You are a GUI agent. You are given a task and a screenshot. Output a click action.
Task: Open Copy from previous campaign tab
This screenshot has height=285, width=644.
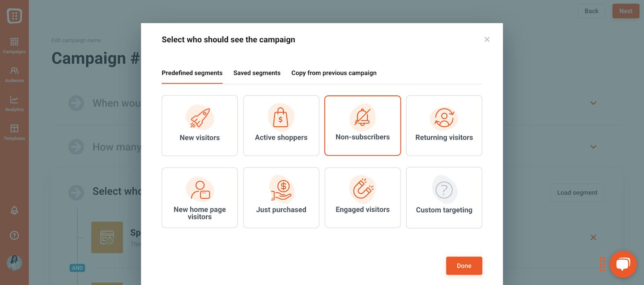[334, 73]
